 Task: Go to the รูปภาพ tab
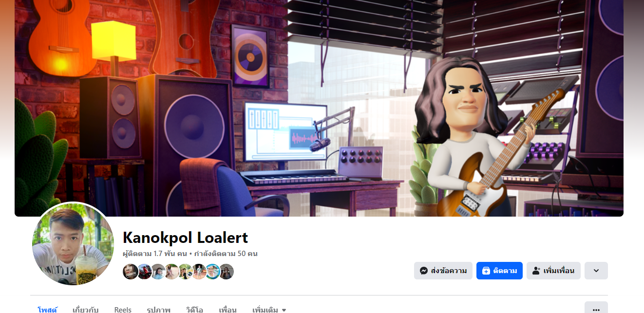coord(158,310)
